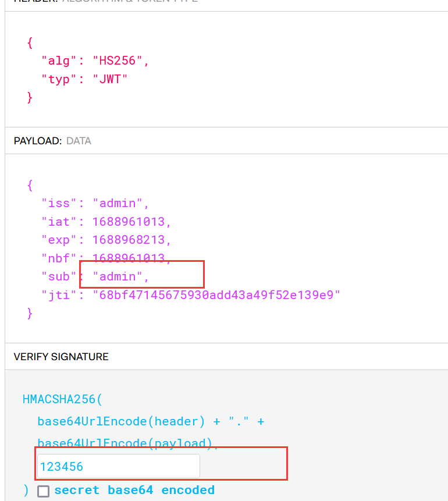
Task: Click the "nbf" timestamp value in payload
Action: 131,258
